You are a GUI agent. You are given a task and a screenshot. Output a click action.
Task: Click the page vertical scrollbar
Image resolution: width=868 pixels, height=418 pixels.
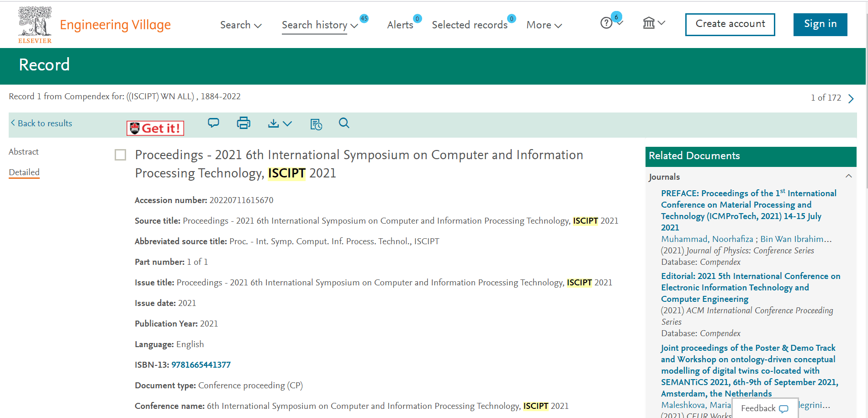click(x=866, y=101)
